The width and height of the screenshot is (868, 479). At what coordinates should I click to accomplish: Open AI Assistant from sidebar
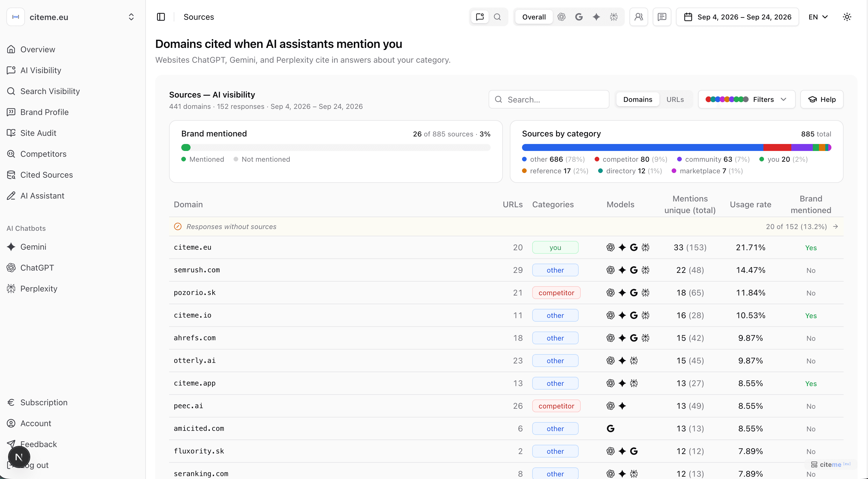point(42,196)
